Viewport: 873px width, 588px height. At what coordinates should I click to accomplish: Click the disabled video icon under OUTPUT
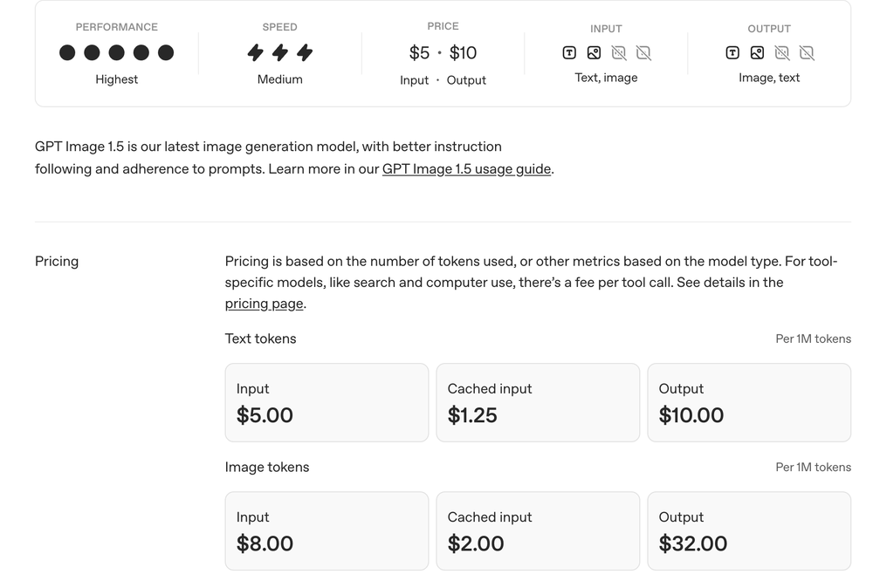coord(807,52)
